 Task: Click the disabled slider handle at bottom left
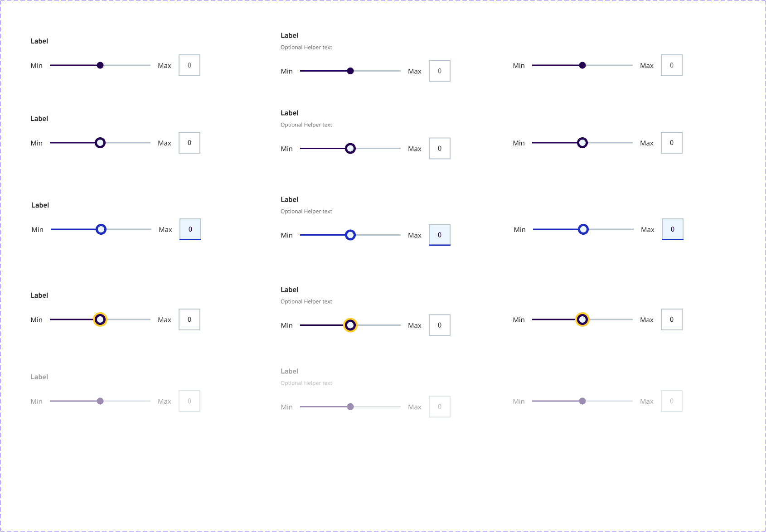(100, 401)
